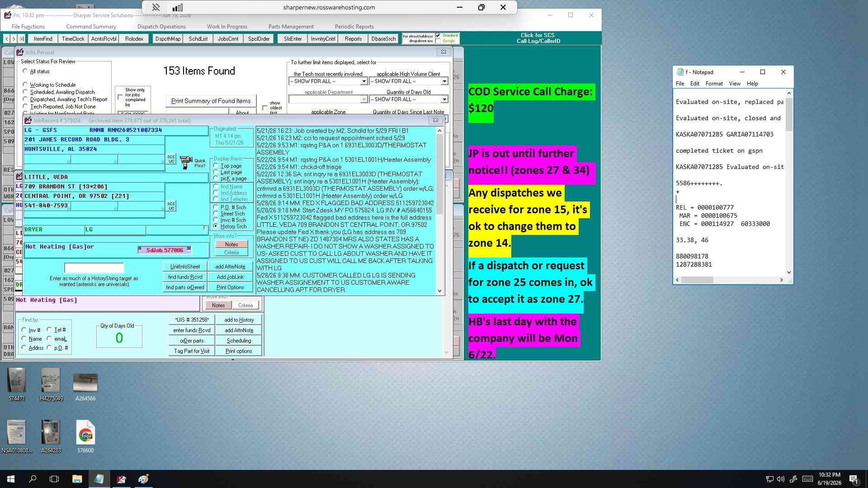Check the show oldest first checkbox
This screenshot has width=868, height=488.
[265, 108]
